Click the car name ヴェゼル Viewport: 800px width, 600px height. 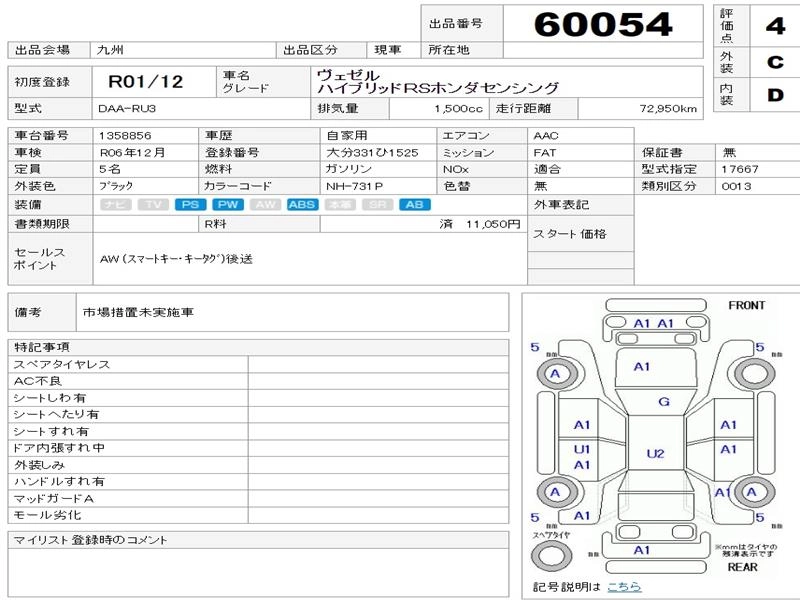click(347, 75)
